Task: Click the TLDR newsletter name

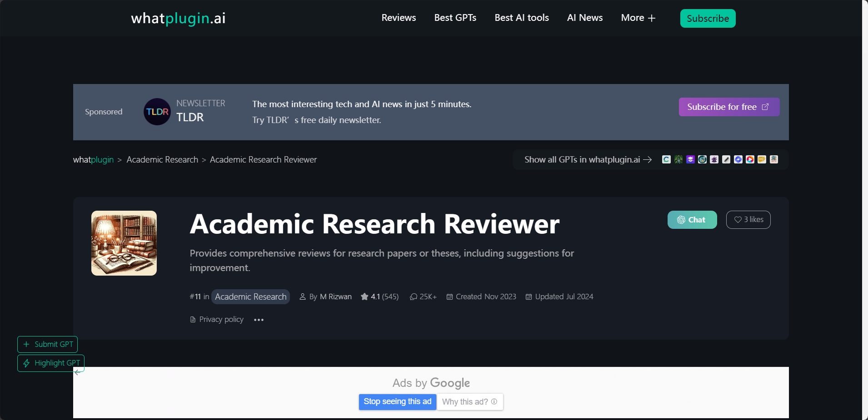Action: (190, 117)
